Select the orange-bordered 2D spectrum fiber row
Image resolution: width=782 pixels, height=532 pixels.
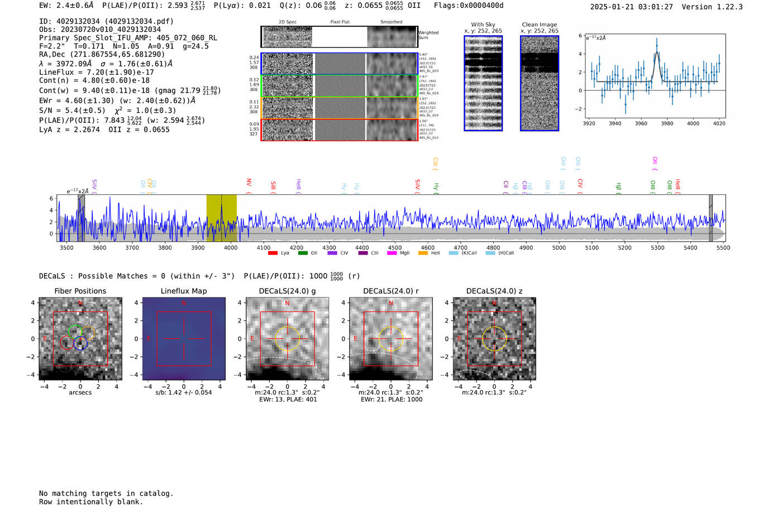339,108
